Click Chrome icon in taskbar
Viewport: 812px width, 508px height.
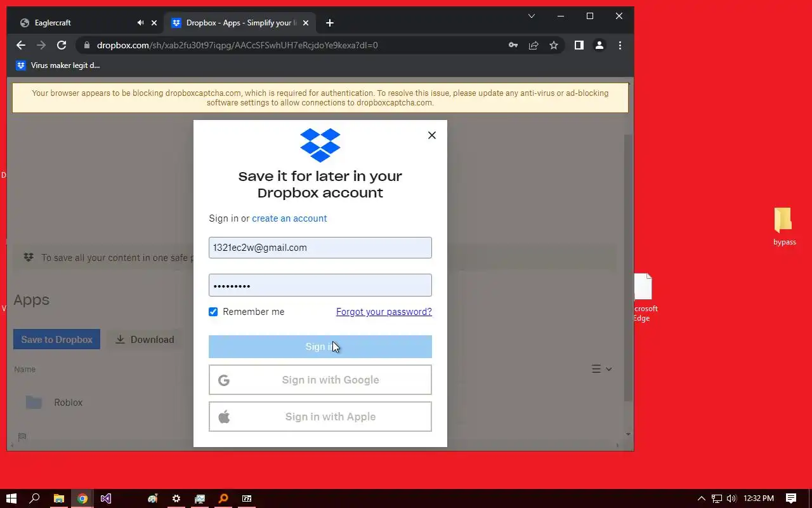(82, 498)
